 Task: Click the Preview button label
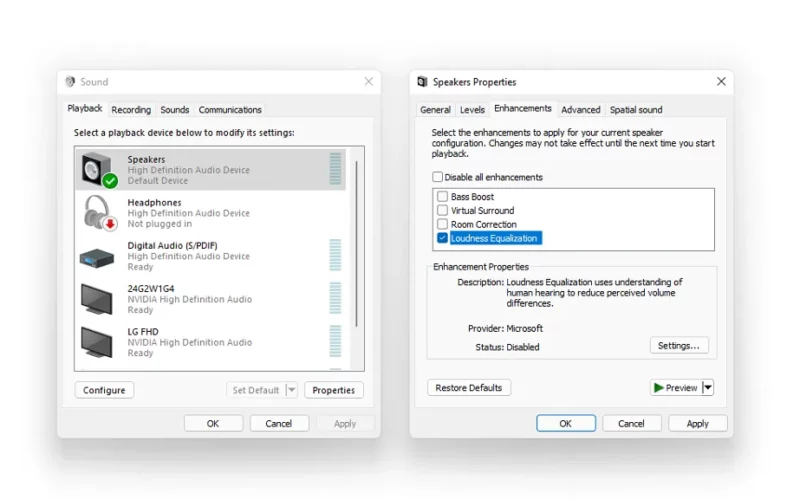681,388
